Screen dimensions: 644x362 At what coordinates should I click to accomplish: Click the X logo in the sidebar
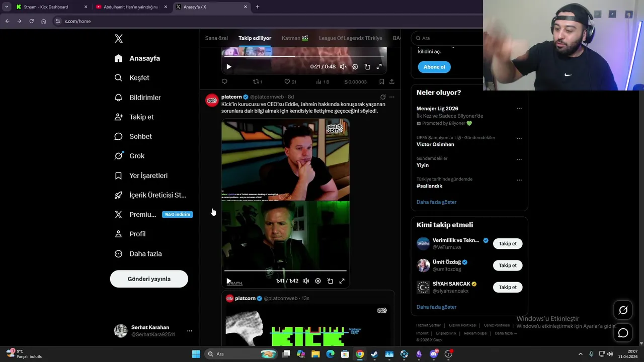119,39
